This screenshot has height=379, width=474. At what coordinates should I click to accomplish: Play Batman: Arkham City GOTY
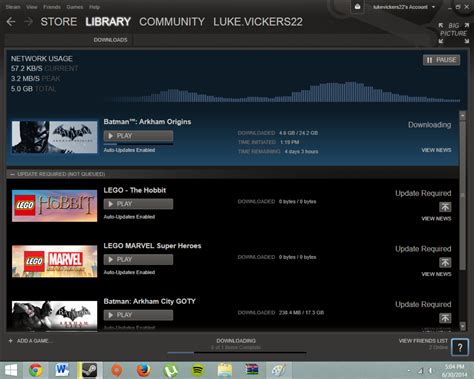(138, 315)
